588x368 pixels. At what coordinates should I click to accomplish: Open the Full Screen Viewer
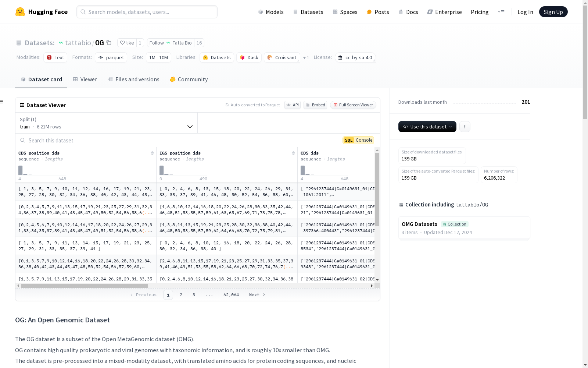coord(353,105)
